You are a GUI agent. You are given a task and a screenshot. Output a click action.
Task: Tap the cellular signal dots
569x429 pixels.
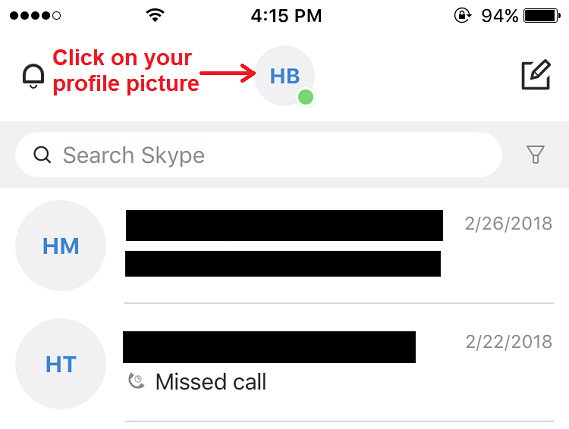coord(35,16)
